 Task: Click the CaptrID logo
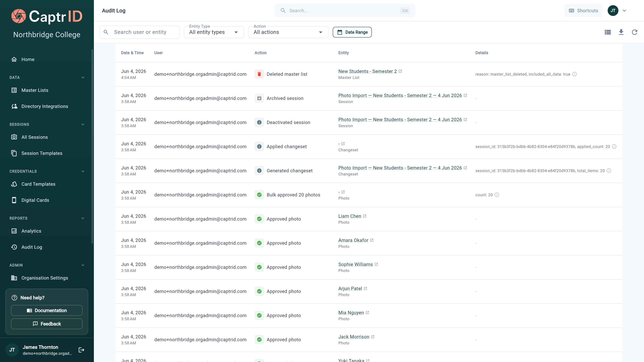[47, 16]
